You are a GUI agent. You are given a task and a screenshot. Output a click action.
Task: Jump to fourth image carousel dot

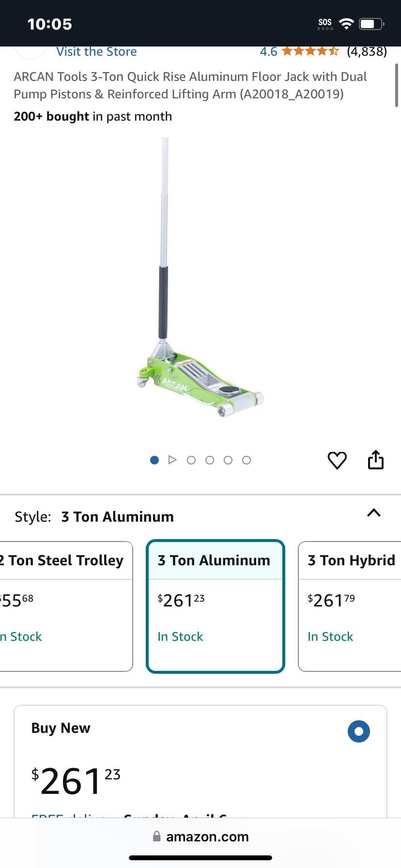[x=210, y=460]
